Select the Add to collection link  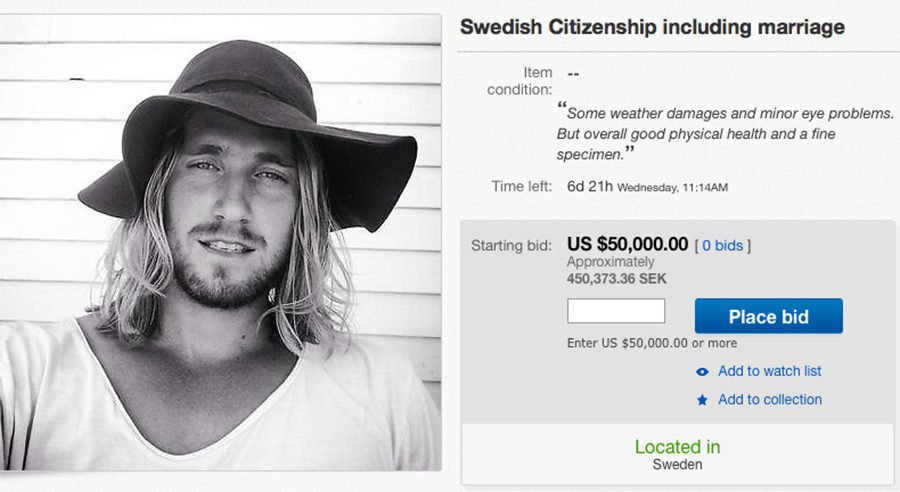point(769,399)
